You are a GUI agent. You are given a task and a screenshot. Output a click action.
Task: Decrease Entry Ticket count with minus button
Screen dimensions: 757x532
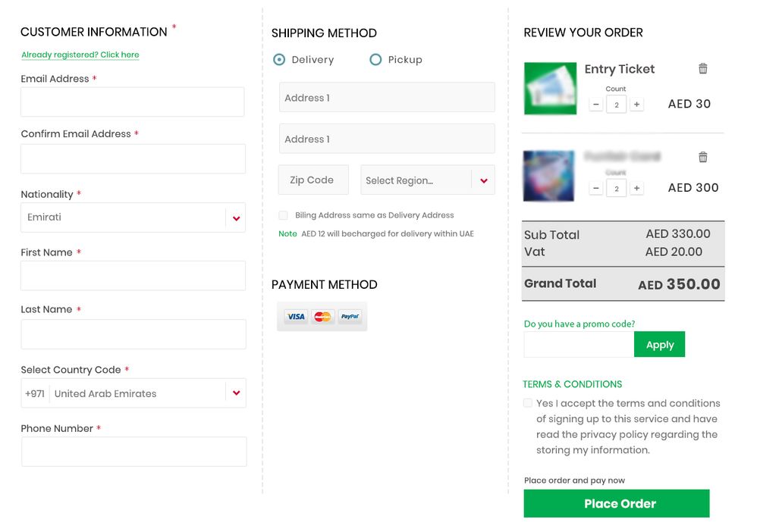(596, 105)
